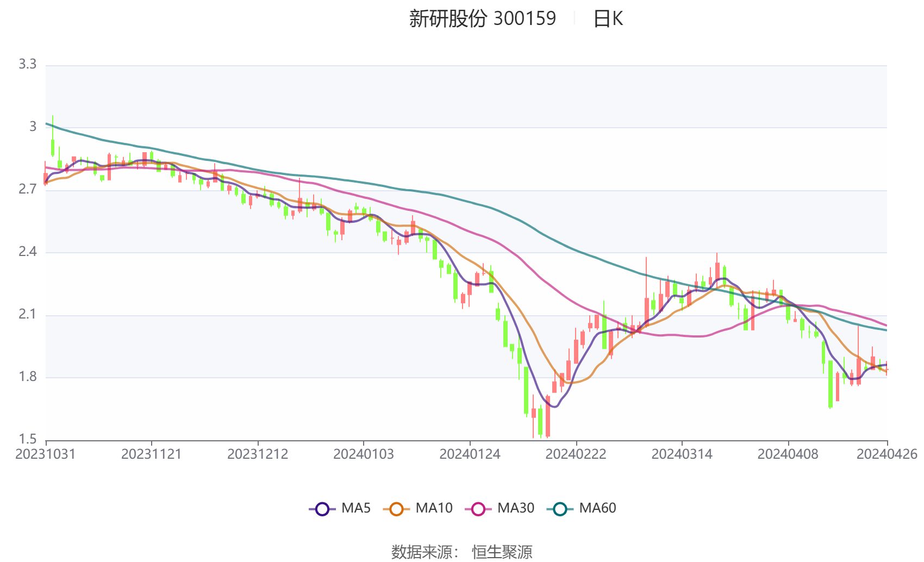The height and width of the screenshot is (562, 924).
Task: Toggle the MA10 legend label
Action: (x=434, y=508)
